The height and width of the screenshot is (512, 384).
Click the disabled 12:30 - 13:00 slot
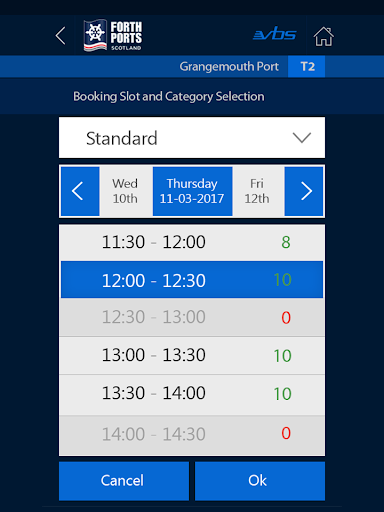point(192,317)
